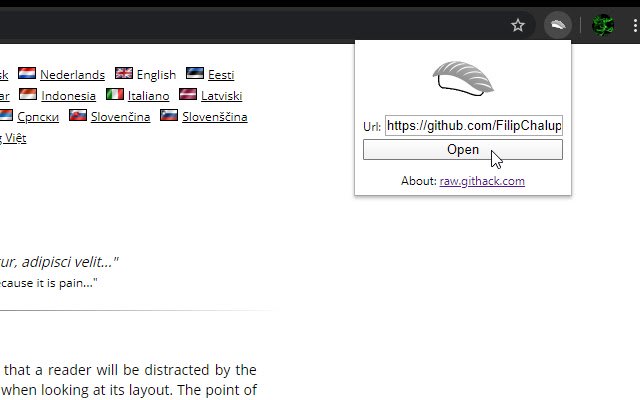Click the 'About:' label in popup
This screenshot has width=640, height=400.
pos(419,181)
